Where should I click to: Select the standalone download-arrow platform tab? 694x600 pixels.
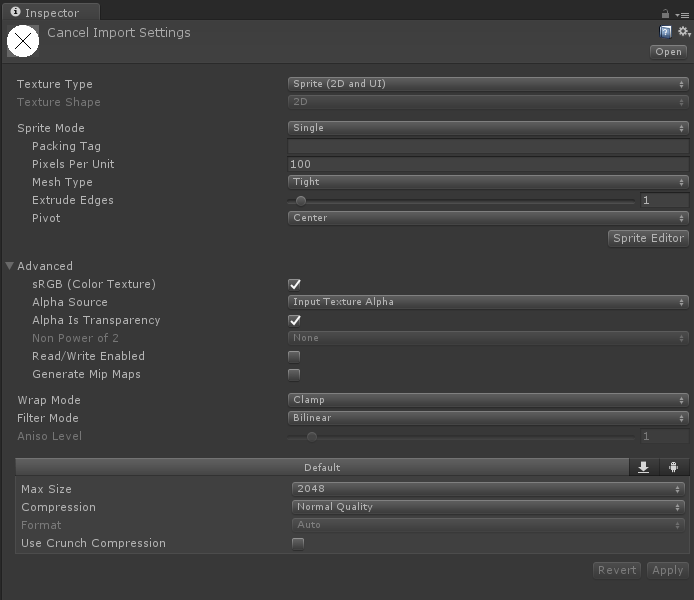[x=643, y=467]
